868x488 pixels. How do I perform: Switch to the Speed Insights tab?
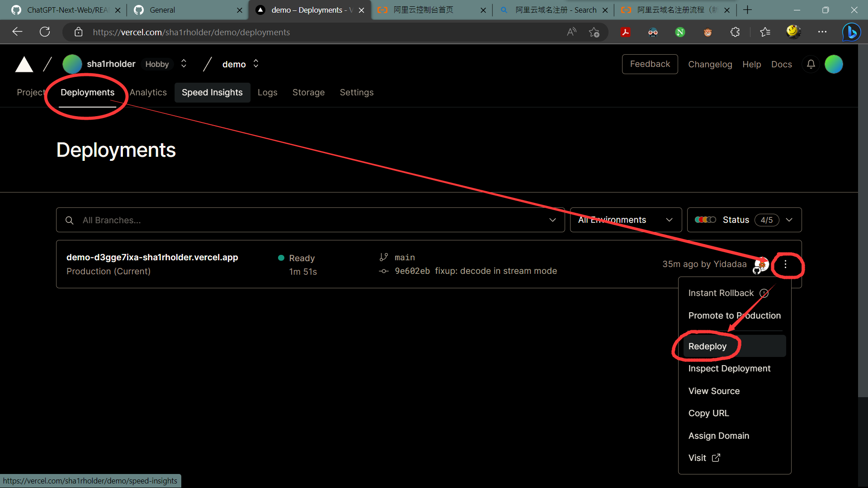tap(212, 93)
